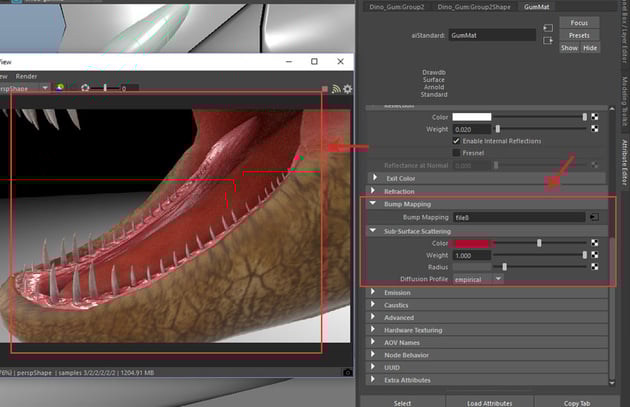Click the checker map button for Sub-Surface Radius
This screenshot has width=630, height=407.
pos(594,267)
